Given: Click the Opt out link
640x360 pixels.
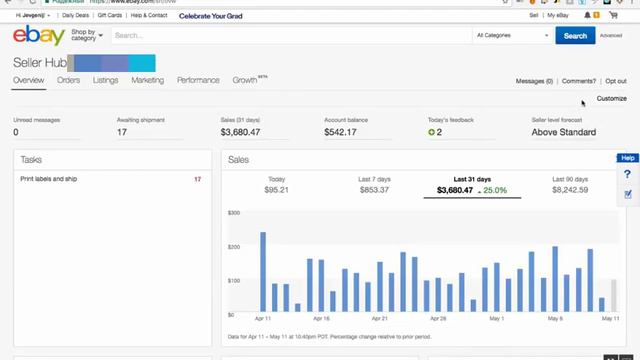Looking at the screenshot, I should point(616,81).
